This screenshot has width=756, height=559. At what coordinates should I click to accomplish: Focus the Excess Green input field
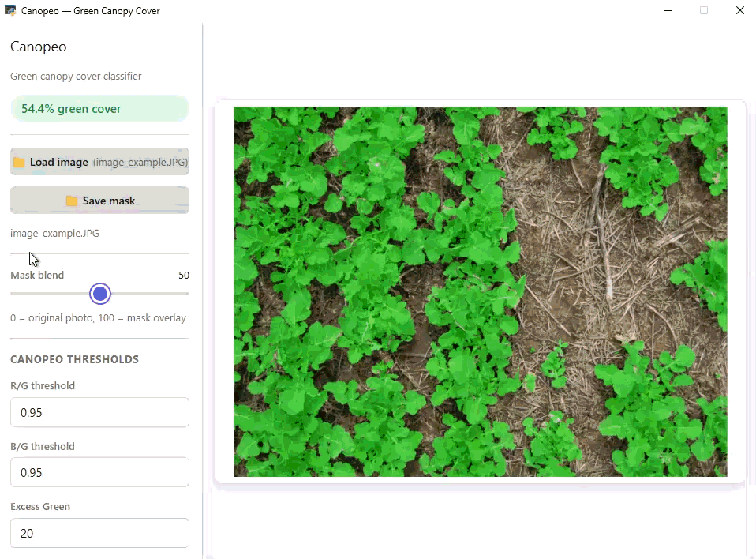click(99, 533)
